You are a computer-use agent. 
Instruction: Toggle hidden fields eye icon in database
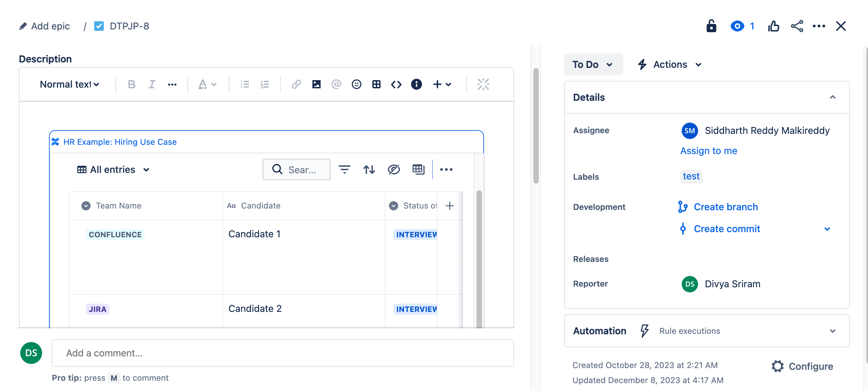click(x=394, y=169)
